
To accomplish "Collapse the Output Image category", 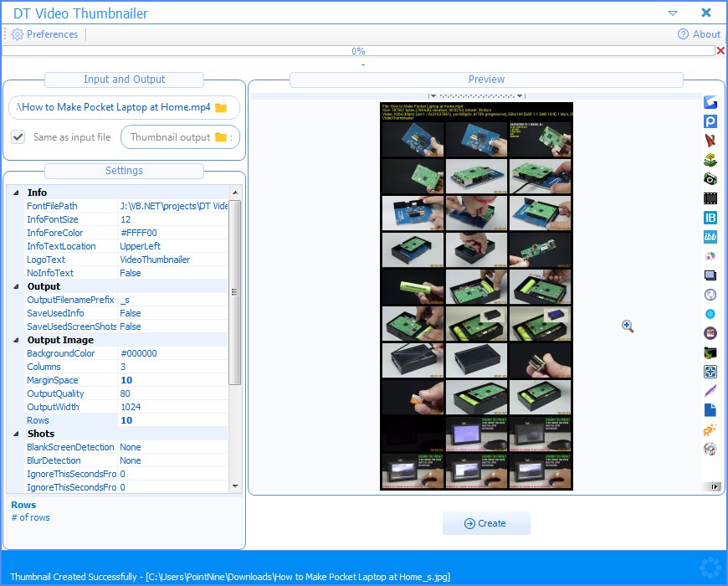I will coord(18,340).
